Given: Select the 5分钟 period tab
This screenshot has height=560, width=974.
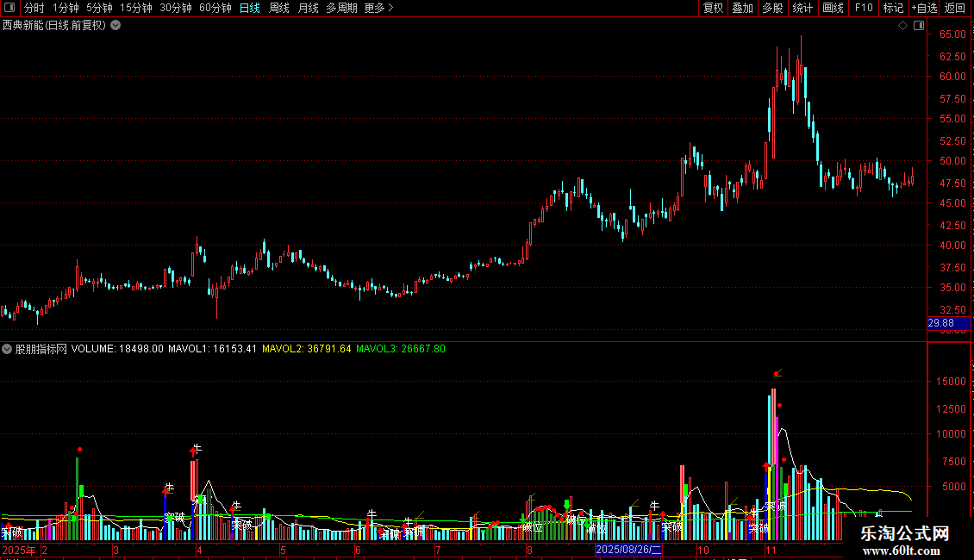Looking at the screenshot, I should coord(99,8).
